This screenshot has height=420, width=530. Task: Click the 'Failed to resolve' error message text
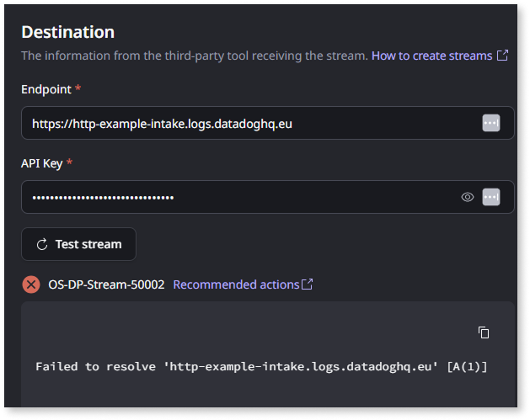(x=261, y=367)
